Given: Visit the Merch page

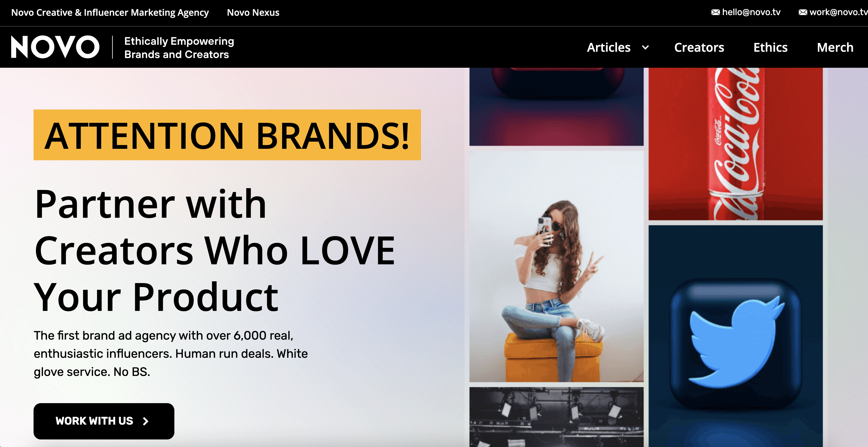Looking at the screenshot, I should [x=835, y=47].
